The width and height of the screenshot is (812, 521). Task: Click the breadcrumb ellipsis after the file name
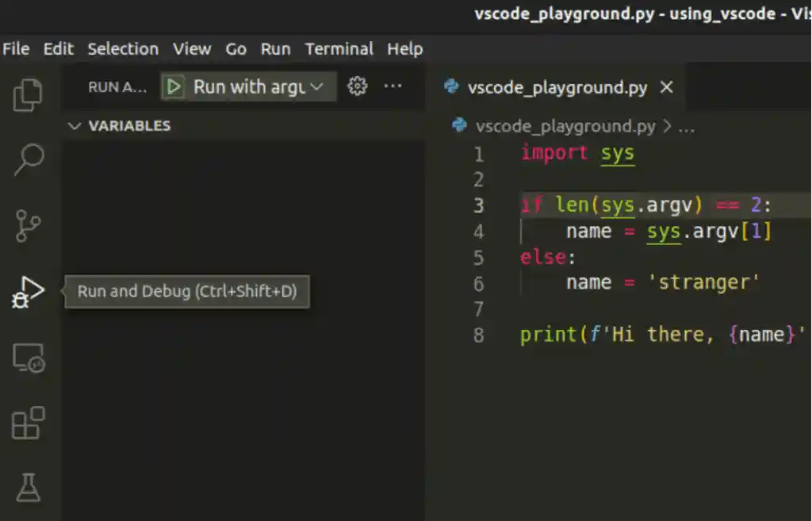[x=686, y=128]
